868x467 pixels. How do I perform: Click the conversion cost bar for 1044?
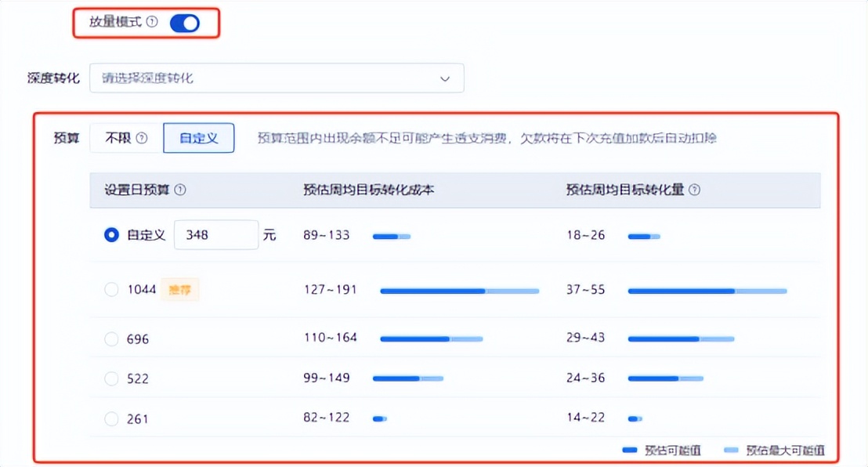(x=459, y=291)
